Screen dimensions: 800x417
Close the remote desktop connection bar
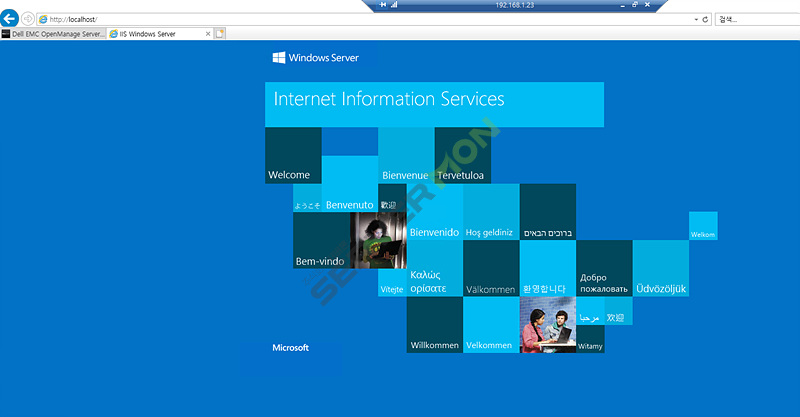click(x=647, y=5)
